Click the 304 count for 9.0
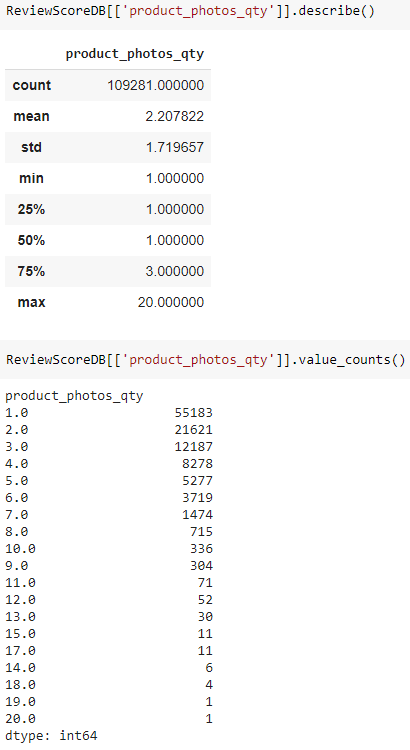This screenshot has height=750, width=410. [201, 566]
